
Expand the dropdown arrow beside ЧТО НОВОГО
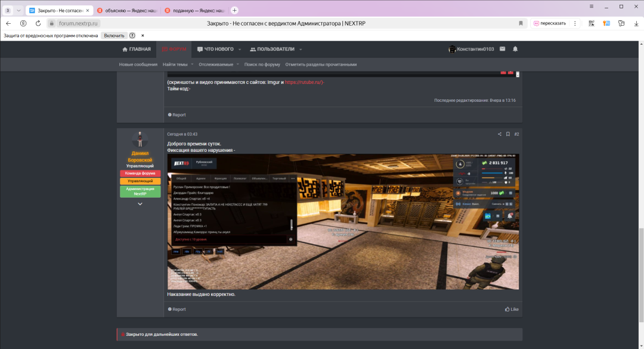pos(240,49)
